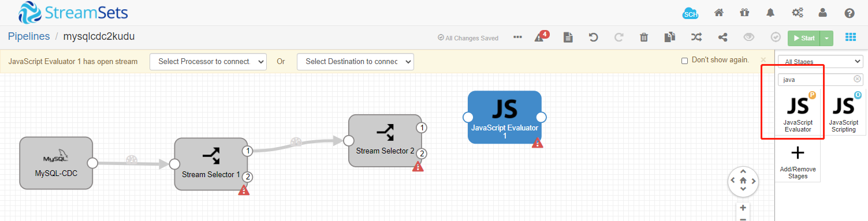Image resolution: width=868 pixels, height=221 pixels.
Task: Pan the canvas left
Action: pos(733,180)
